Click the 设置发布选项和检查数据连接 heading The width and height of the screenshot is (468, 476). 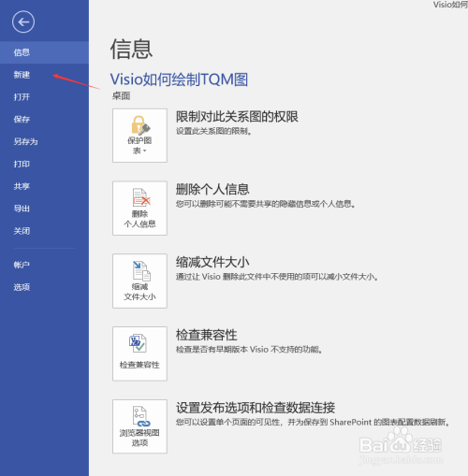(x=256, y=408)
